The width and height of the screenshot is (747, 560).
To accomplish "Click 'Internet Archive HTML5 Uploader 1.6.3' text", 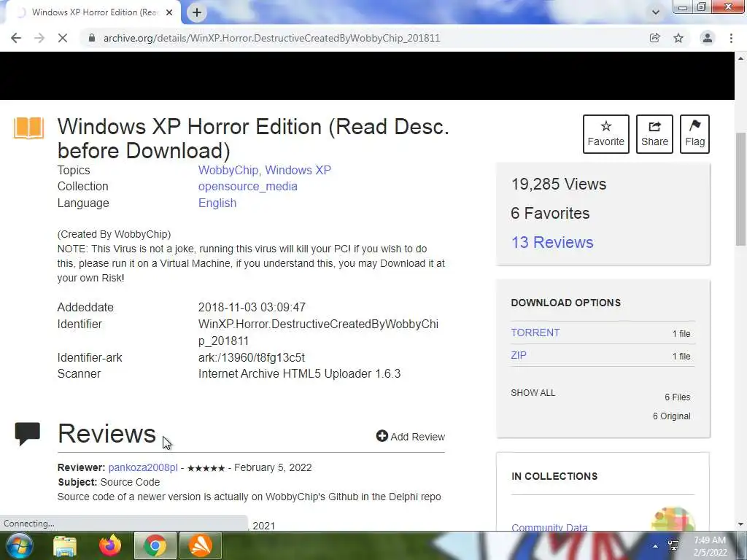I will (x=299, y=374).
